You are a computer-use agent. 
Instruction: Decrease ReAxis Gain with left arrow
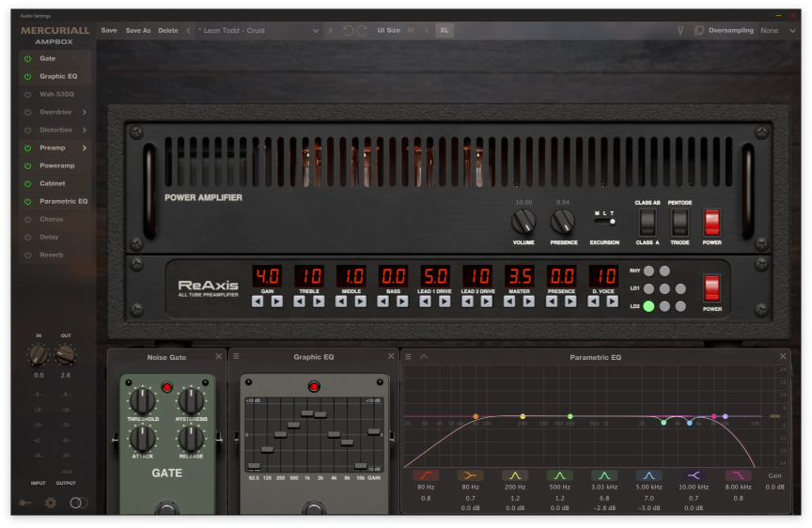pos(258,302)
